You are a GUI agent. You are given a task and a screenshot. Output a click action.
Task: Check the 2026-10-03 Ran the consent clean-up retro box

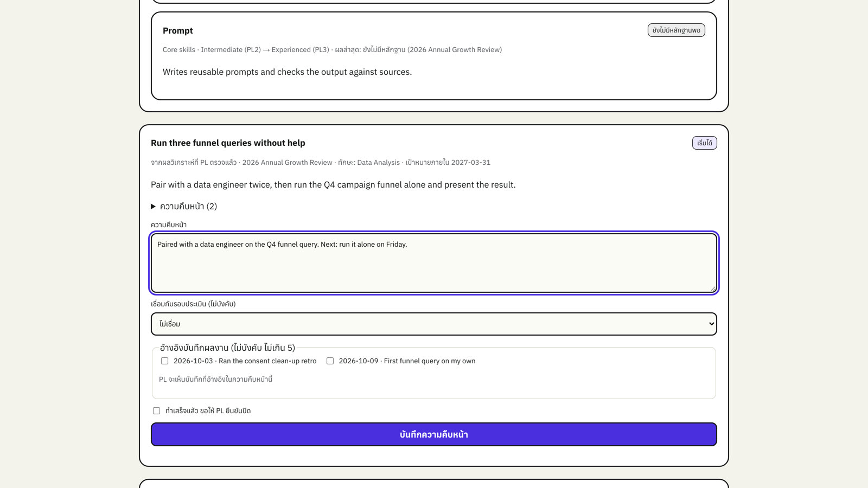pyautogui.click(x=164, y=361)
